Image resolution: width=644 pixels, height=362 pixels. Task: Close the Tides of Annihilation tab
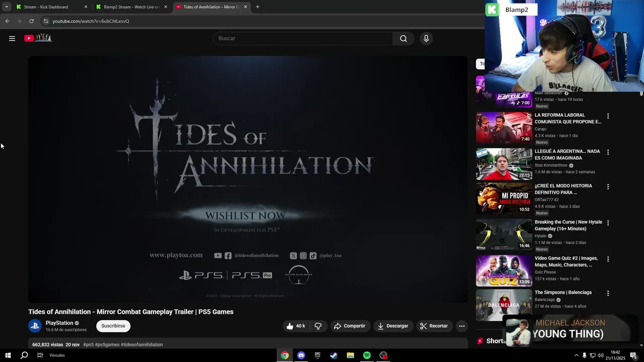[x=246, y=7]
